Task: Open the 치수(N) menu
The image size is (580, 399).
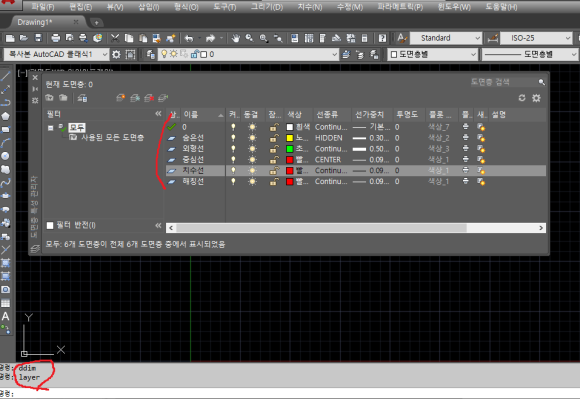Action: tap(310, 7)
